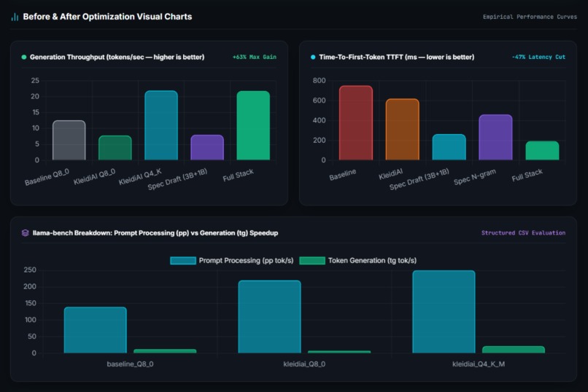Click the 800 value on the TTFT axis
588x392 pixels.
pyautogui.click(x=319, y=80)
